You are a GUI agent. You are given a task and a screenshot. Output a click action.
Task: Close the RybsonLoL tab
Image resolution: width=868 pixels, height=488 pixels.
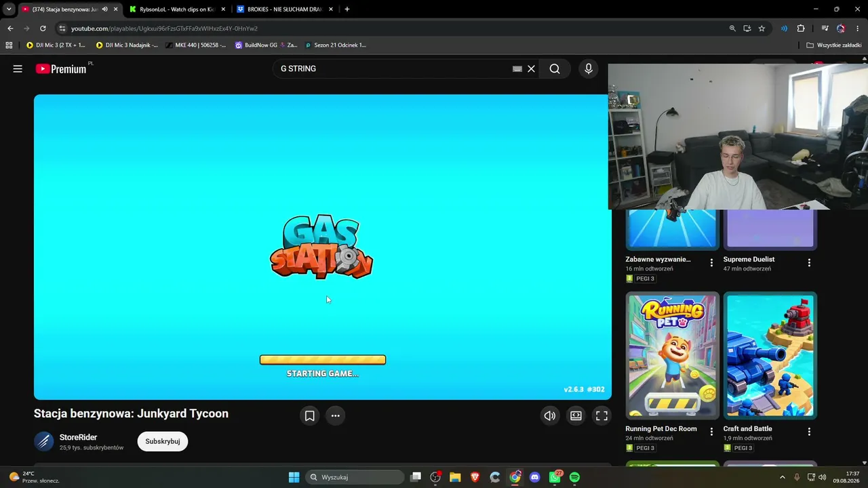[223, 9]
